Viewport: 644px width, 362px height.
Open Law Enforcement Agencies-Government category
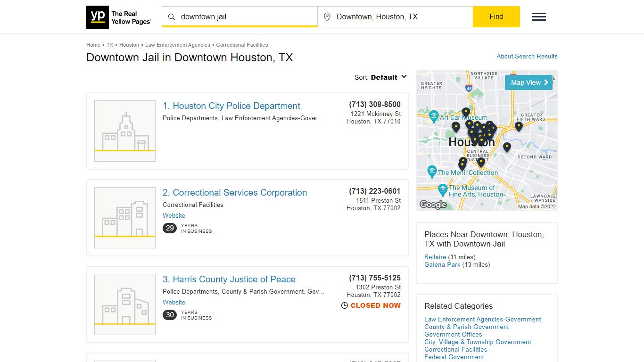[483, 319]
